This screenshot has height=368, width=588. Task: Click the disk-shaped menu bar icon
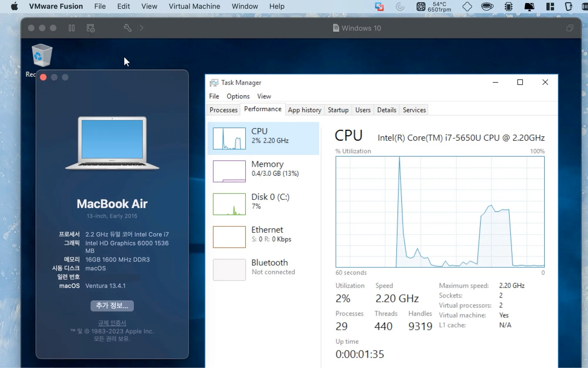[x=487, y=6]
